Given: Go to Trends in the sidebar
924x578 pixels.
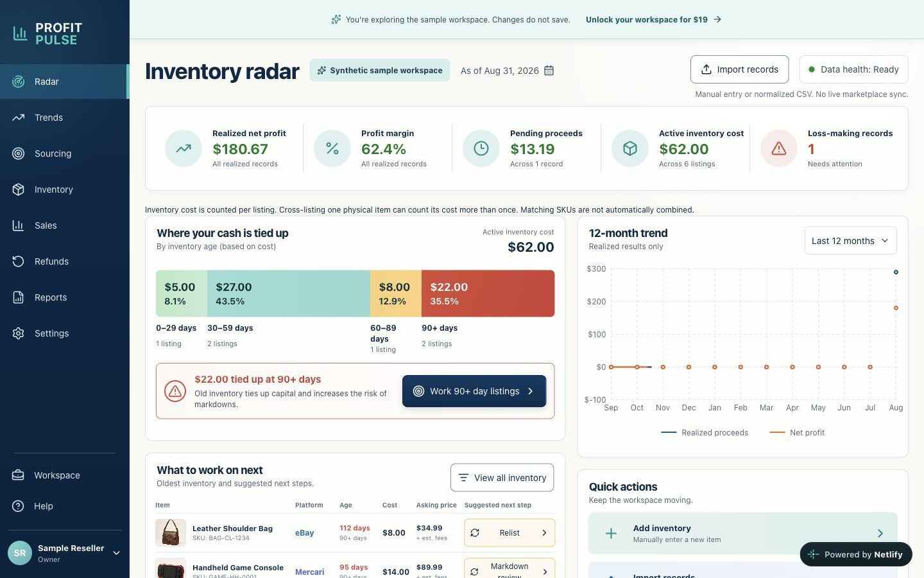Looking at the screenshot, I should [64, 118].
